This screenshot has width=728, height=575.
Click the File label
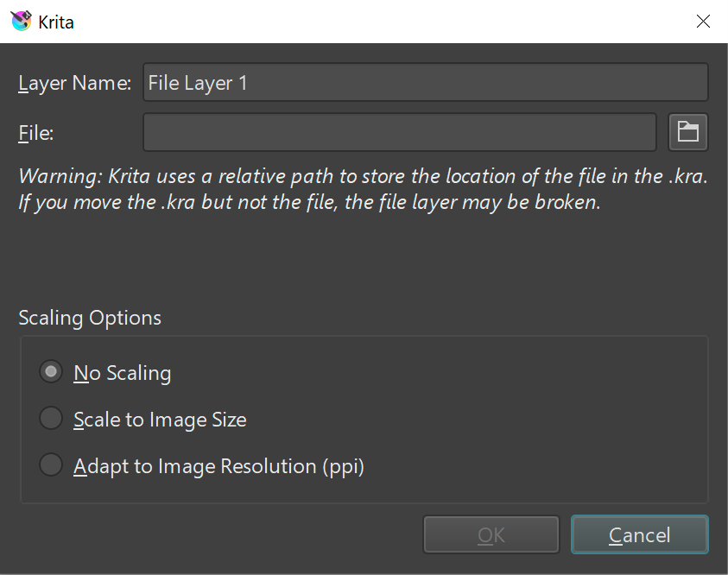pos(35,132)
